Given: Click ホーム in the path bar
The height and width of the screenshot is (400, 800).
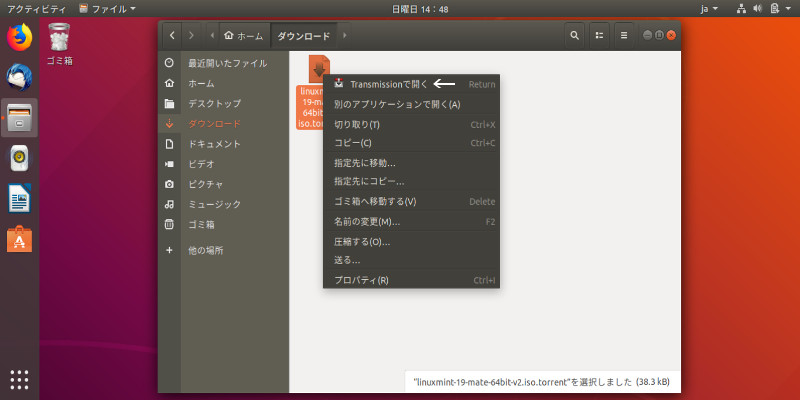Looking at the screenshot, I should (244, 36).
